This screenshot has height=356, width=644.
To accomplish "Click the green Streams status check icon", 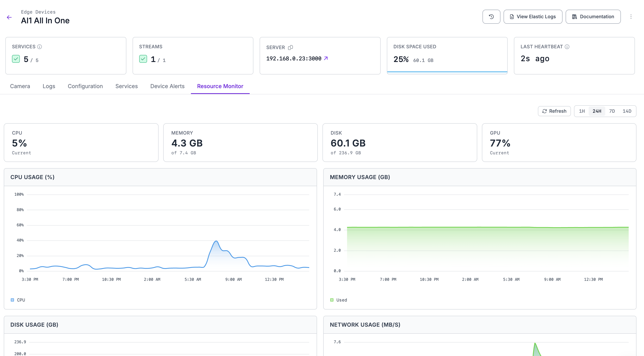I will pyautogui.click(x=143, y=59).
